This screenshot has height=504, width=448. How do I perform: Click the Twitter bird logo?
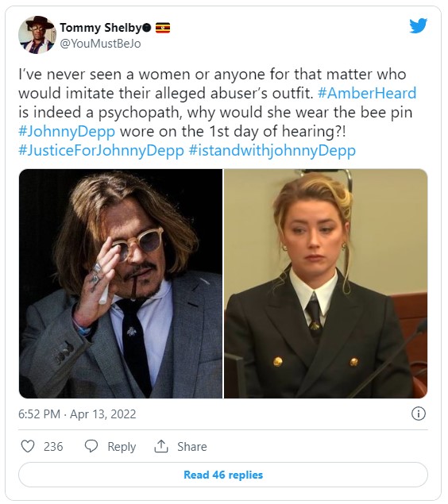coord(418,26)
